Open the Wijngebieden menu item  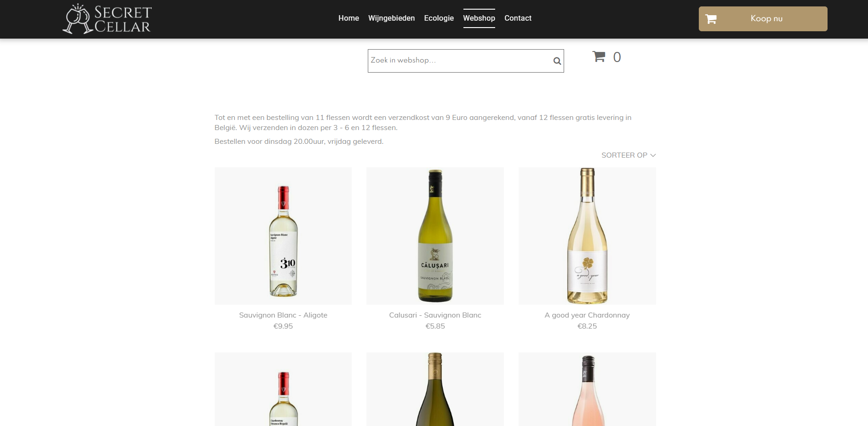tap(391, 18)
